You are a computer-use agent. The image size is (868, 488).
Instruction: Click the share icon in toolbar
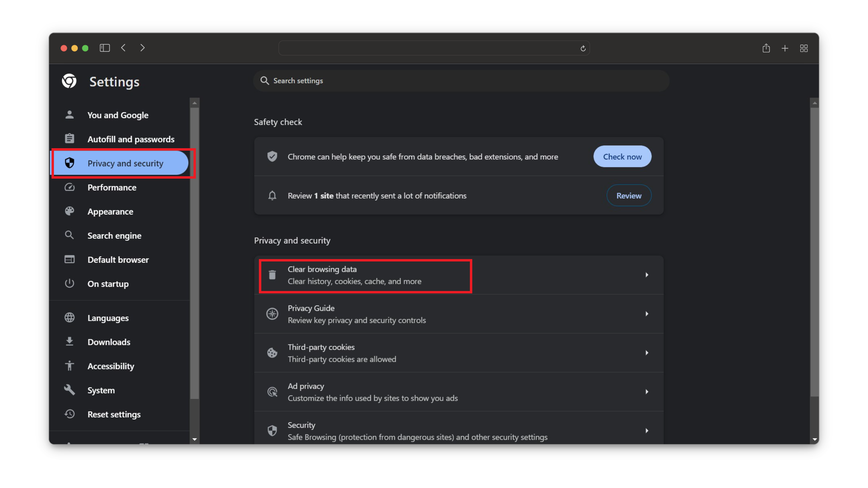coord(766,48)
